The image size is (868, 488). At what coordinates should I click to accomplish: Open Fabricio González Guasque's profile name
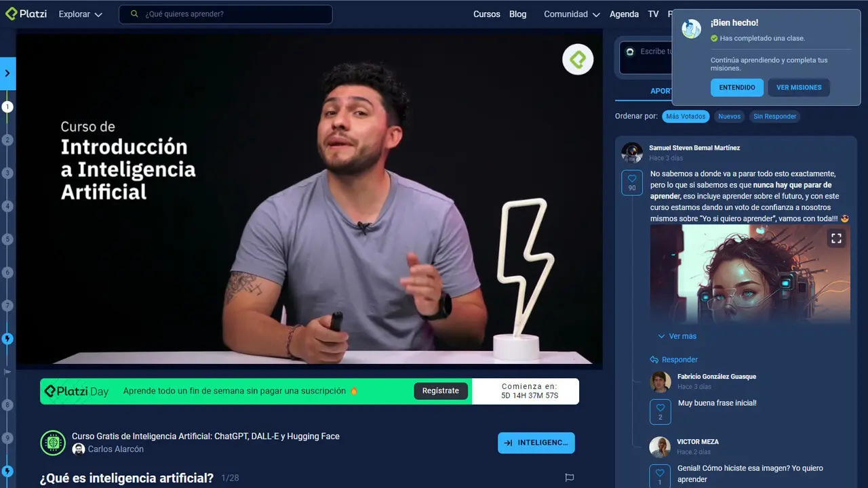[717, 377]
